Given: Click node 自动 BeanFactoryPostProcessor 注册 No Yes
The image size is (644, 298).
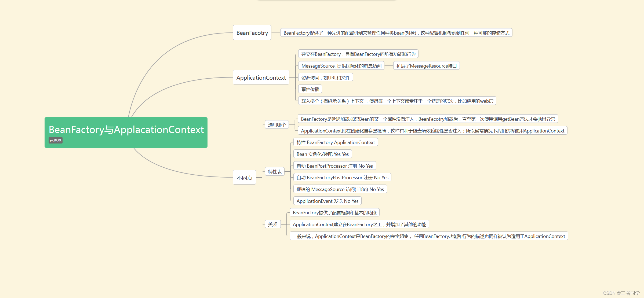Looking at the screenshot, I should (343, 177).
